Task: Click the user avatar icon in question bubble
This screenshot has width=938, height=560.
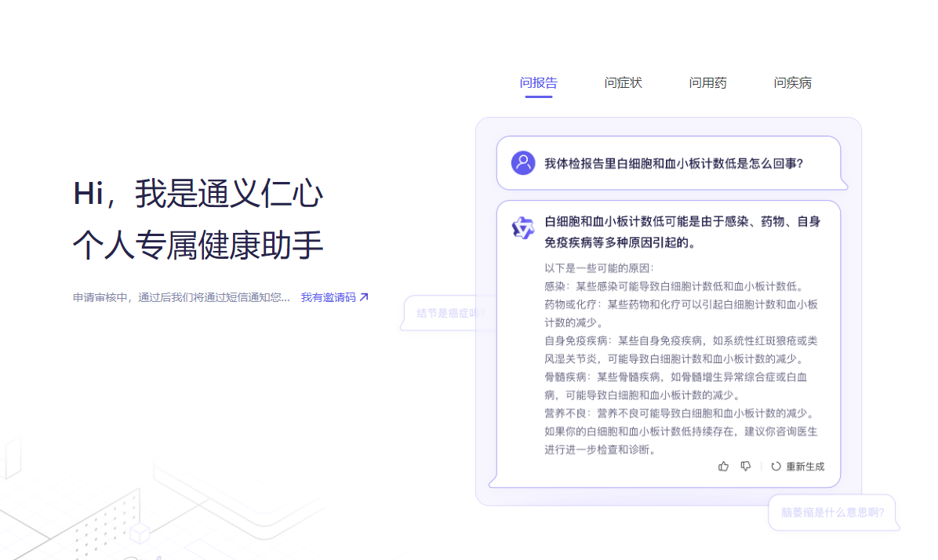Action: click(x=523, y=162)
